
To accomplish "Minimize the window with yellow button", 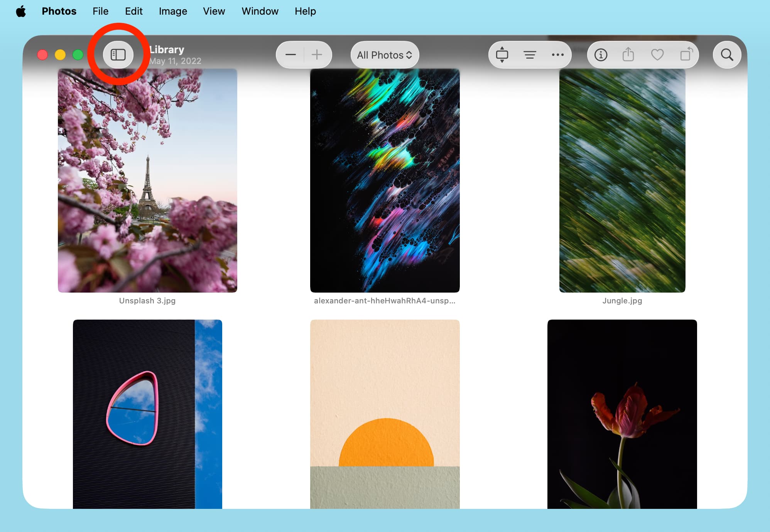I will (60, 55).
